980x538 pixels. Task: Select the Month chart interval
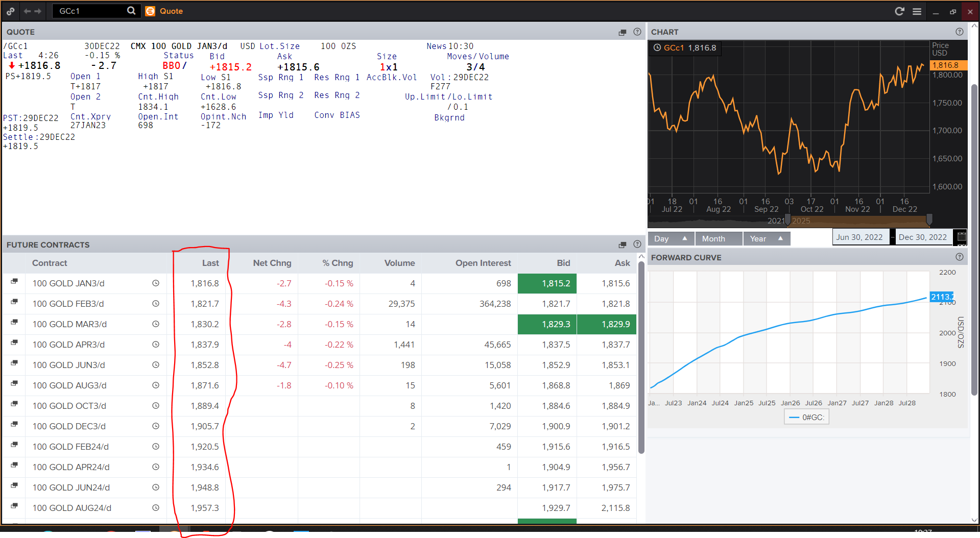click(x=719, y=238)
